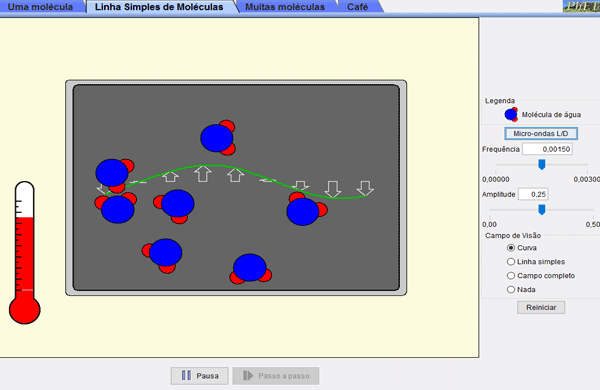
Task: Click the pause icon on Pausa button
Action: (x=186, y=375)
